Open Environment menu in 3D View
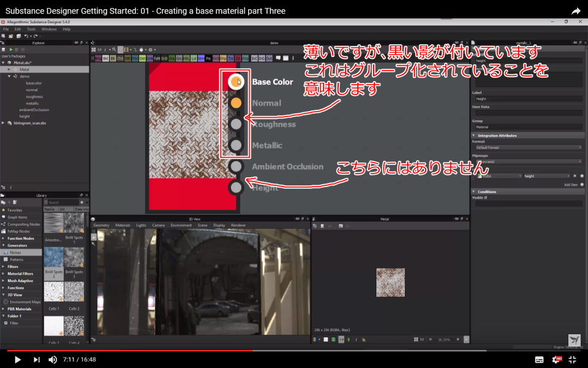Image resolution: width=588 pixels, height=368 pixels. pyautogui.click(x=181, y=225)
